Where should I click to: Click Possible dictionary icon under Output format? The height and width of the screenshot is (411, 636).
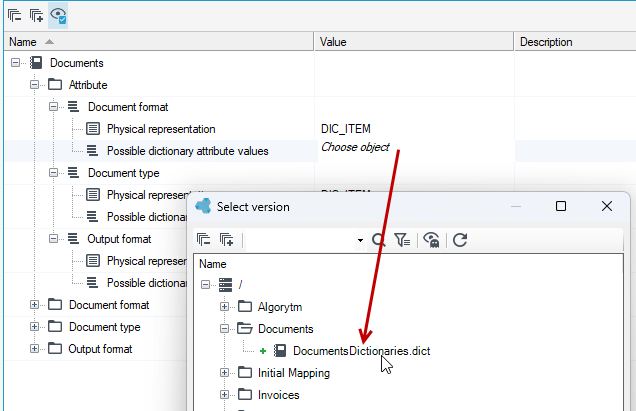point(92,282)
